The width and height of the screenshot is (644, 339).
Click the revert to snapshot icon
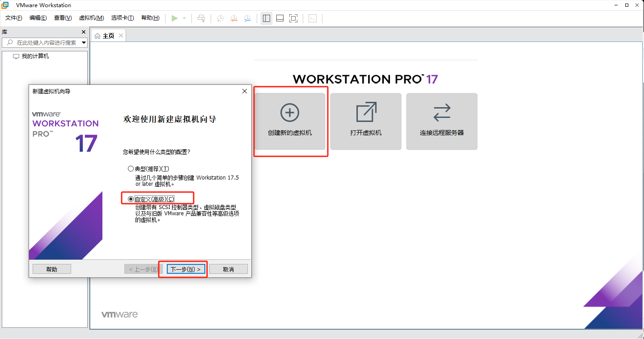[234, 18]
